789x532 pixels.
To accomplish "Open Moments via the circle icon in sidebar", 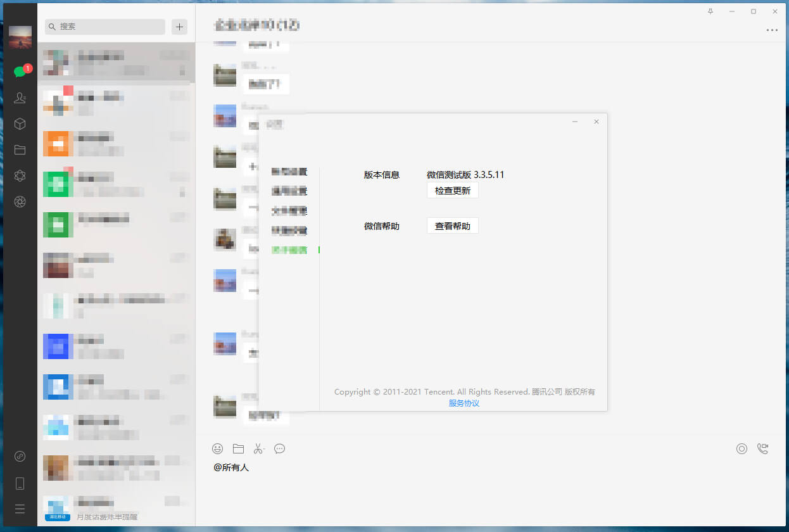I will click(x=20, y=202).
